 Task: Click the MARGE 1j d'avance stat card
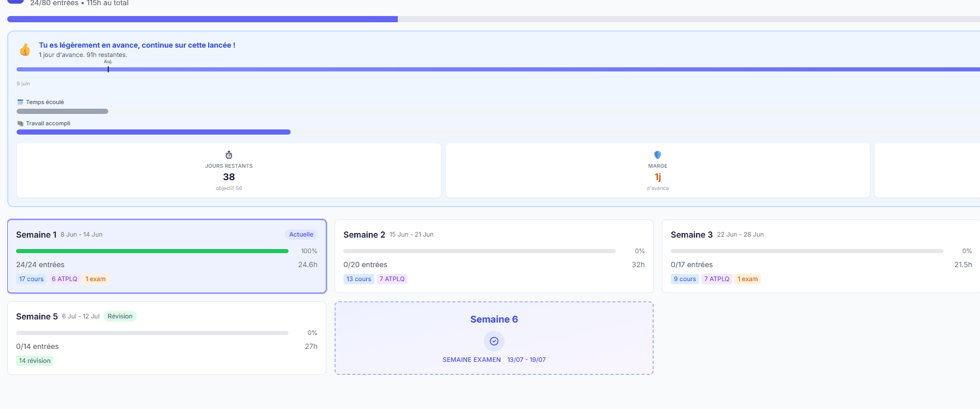pyautogui.click(x=658, y=170)
